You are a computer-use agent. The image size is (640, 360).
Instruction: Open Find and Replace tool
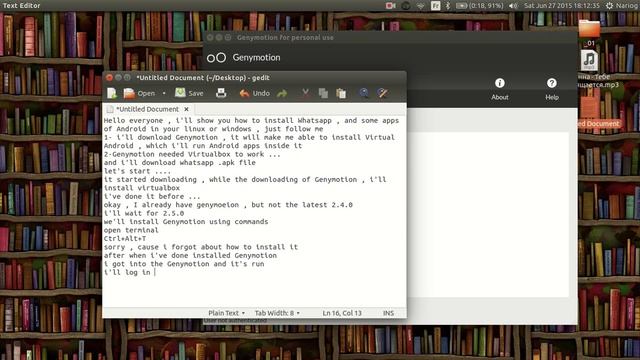(x=382, y=93)
